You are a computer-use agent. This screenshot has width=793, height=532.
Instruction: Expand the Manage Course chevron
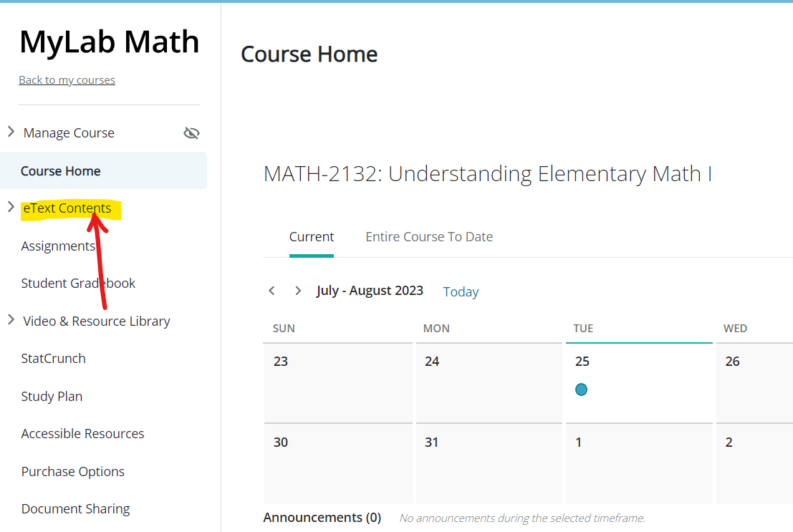[11, 132]
